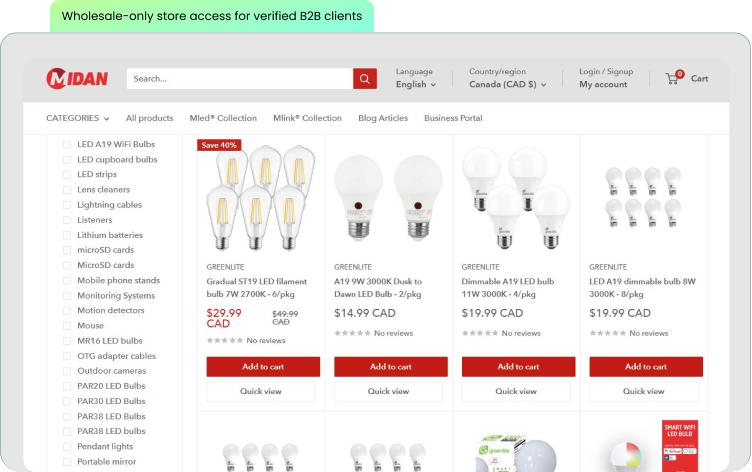Check the Mouse filter

pyautogui.click(x=67, y=326)
